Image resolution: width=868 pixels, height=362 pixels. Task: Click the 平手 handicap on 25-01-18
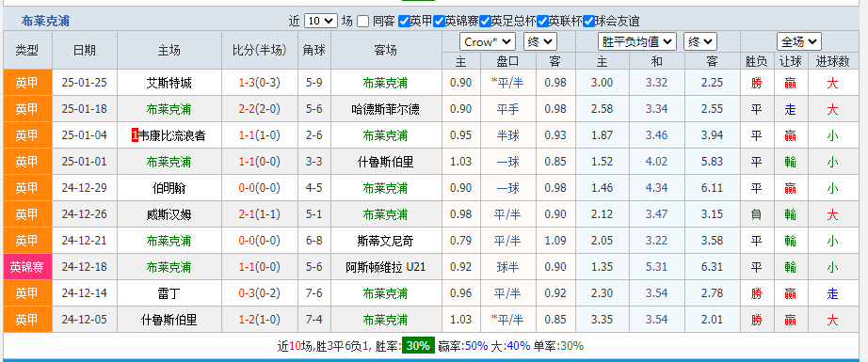pyautogui.click(x=507, y=109)
